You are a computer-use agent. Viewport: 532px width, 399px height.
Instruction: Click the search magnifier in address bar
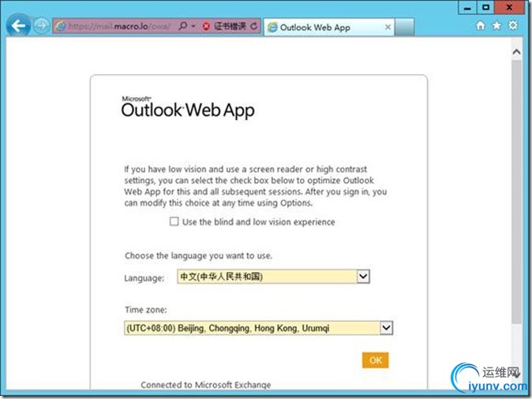click(x=182, y=26)
